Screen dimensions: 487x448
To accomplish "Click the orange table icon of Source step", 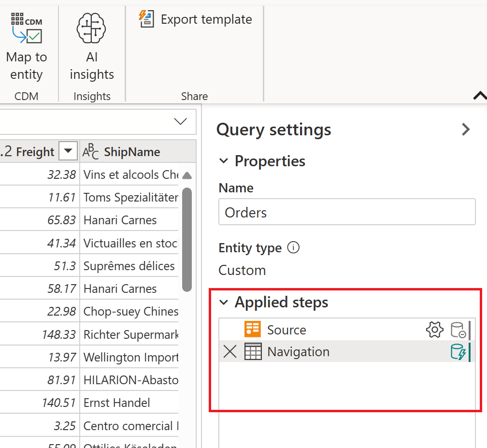I will coord(252,330).
